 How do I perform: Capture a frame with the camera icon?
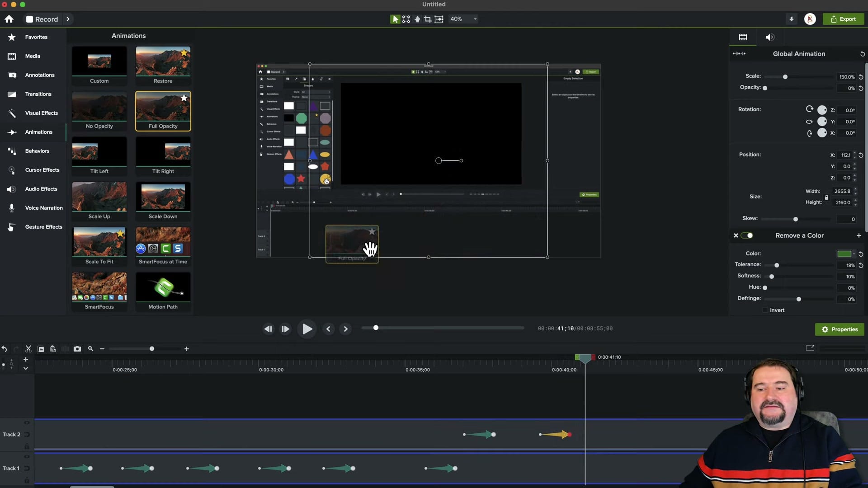pyautogui.click(x=77, y=348)
